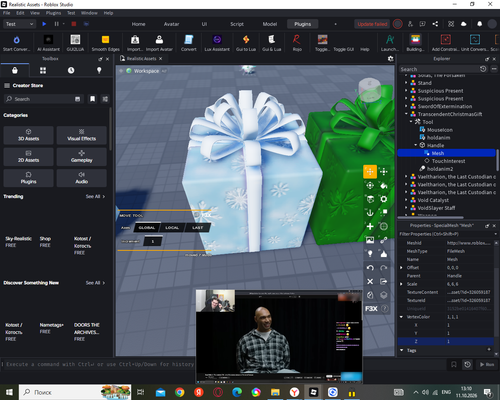Click the Toolbox search field
This screenshot has width=500, height=400.
coord(43,99)
